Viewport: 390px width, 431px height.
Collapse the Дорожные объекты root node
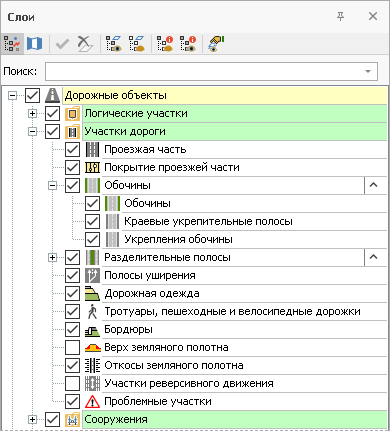click(x=12, y=96)
